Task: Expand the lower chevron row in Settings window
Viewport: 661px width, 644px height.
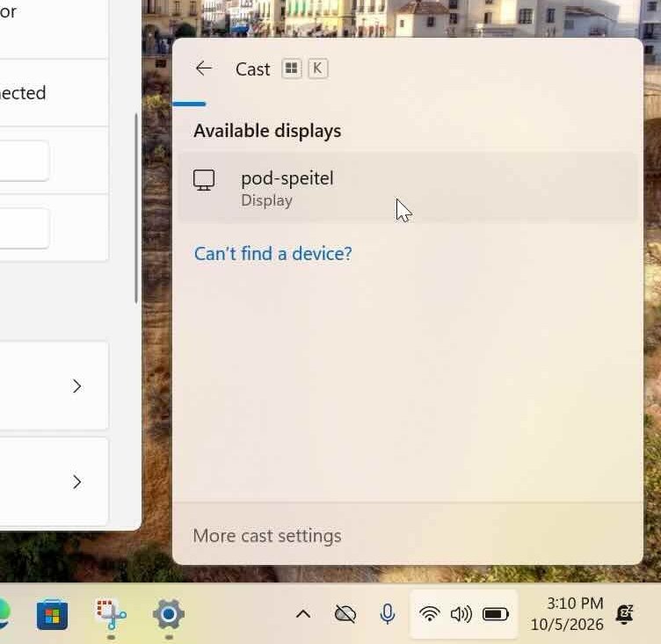Action: tap(76, 481)
